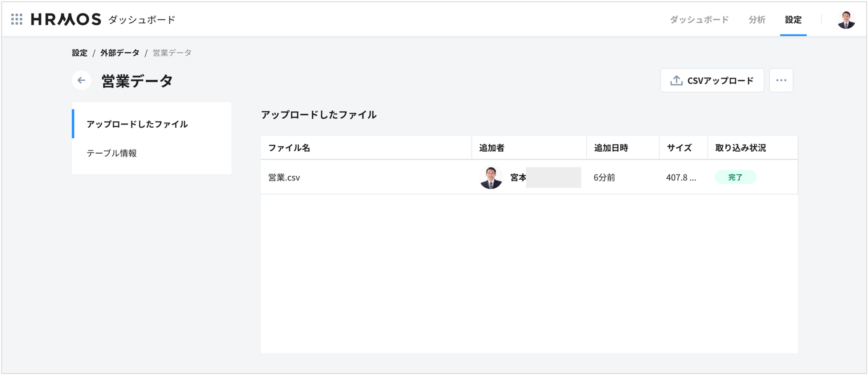The width and height of the screenshot is (868, 375).
Task: Open the 営業.csv file row
Action: [x=284, y=178]
